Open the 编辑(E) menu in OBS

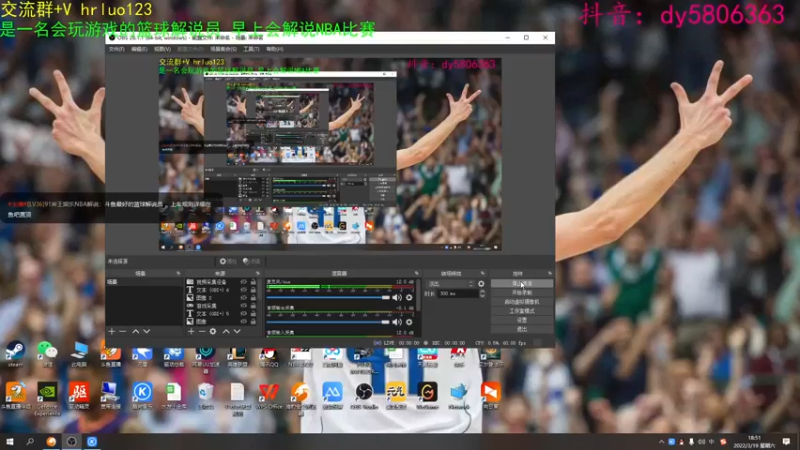pyautogui.click(x=139, y=49)
